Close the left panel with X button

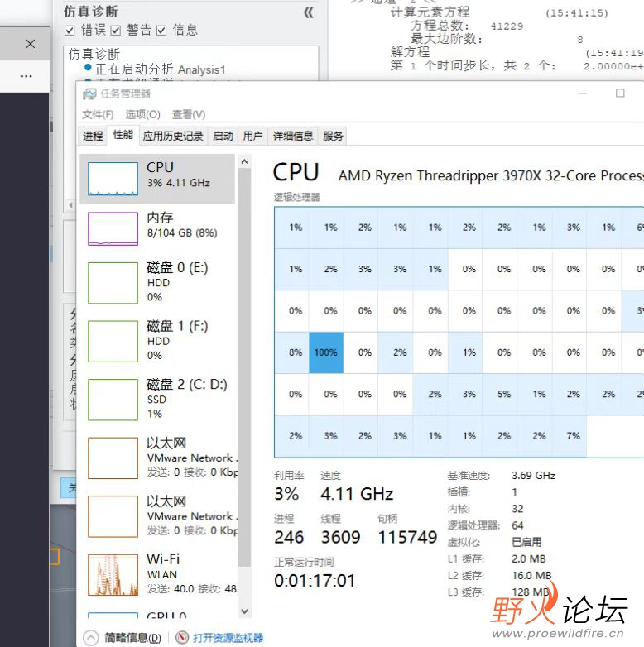point(30,44)
